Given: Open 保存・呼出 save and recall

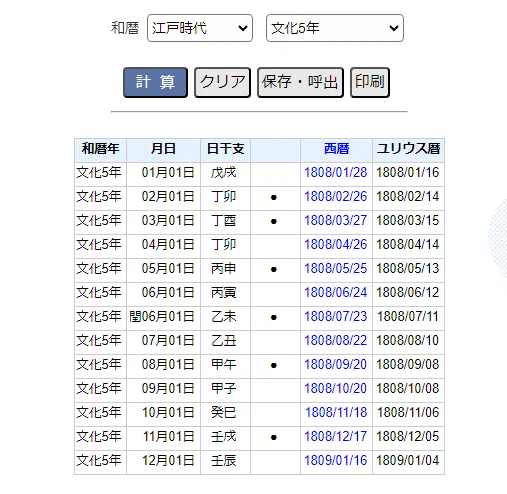Looking at the screenshot, I should point(300,82).
